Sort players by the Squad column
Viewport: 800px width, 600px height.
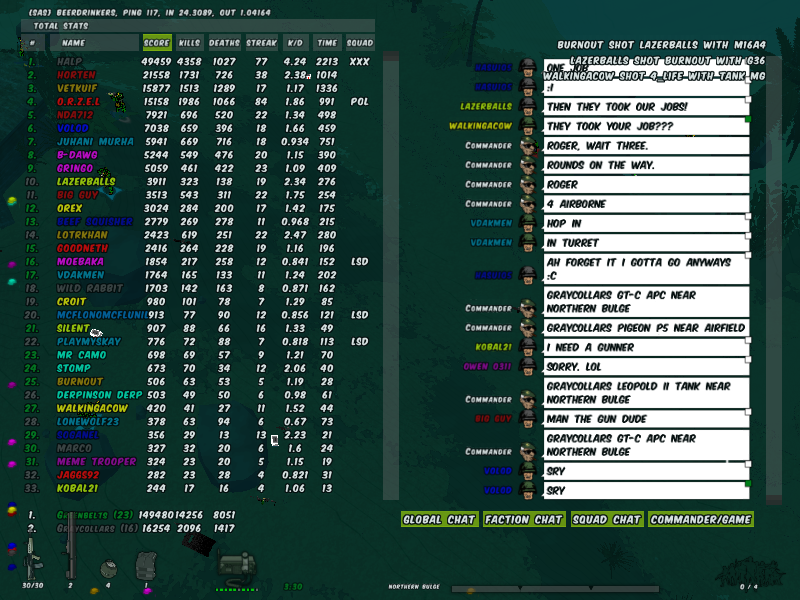[360, 43]
